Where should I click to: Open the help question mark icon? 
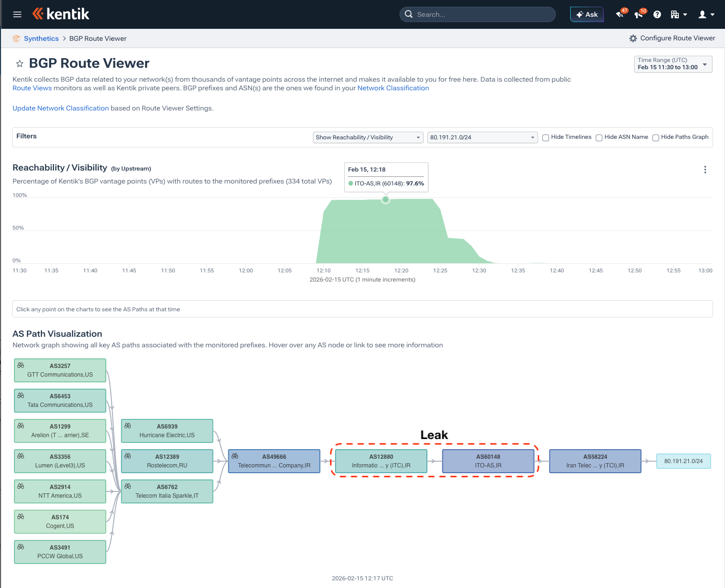[657, 14]
